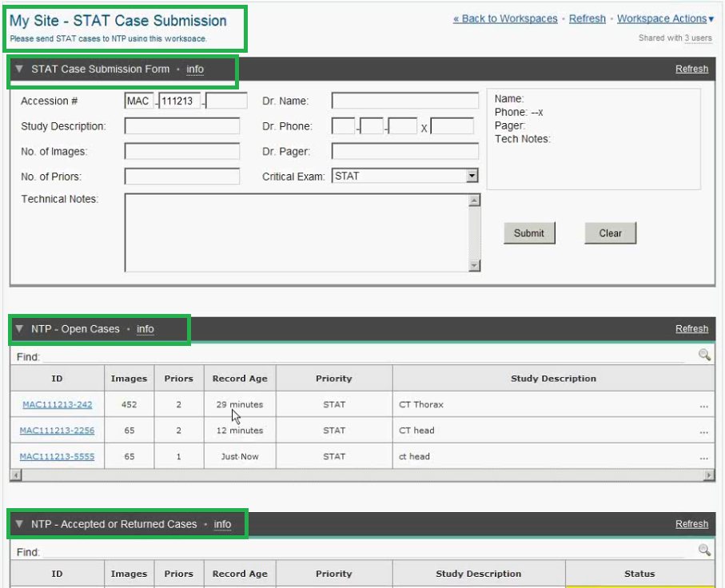Image resolution: width=725 pixels, height=588 pixels.
Task: Refresh the NTP - Open Cases panel
Action: 691,329
